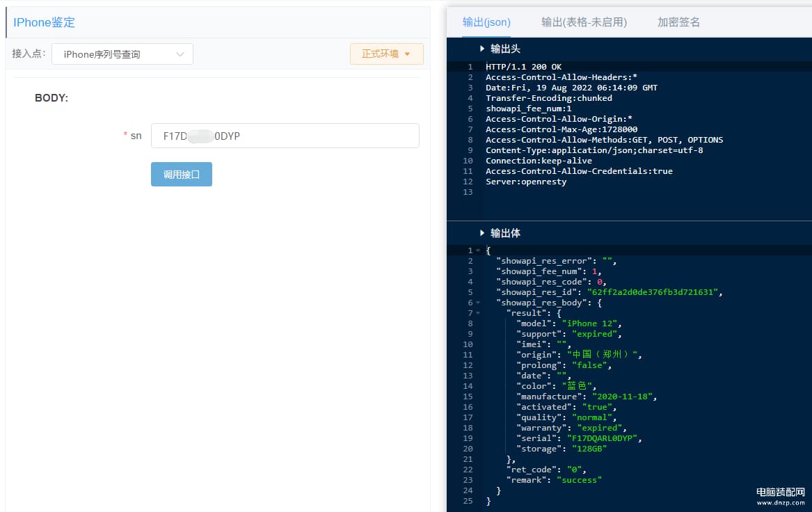Click the HTTP/1.1 200 OK header line
The width and height of the screenshot is (812, 512).
point(523,67)
